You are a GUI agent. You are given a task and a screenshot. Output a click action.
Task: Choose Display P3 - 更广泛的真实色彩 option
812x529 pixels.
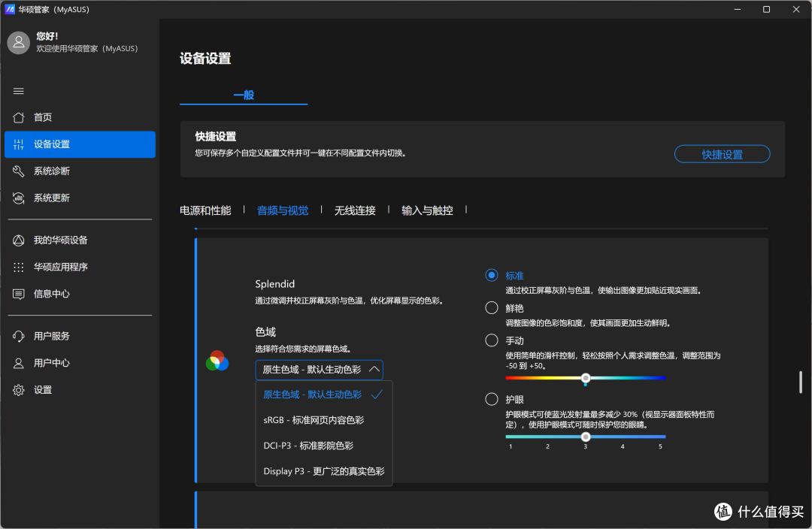coord(323,471)
